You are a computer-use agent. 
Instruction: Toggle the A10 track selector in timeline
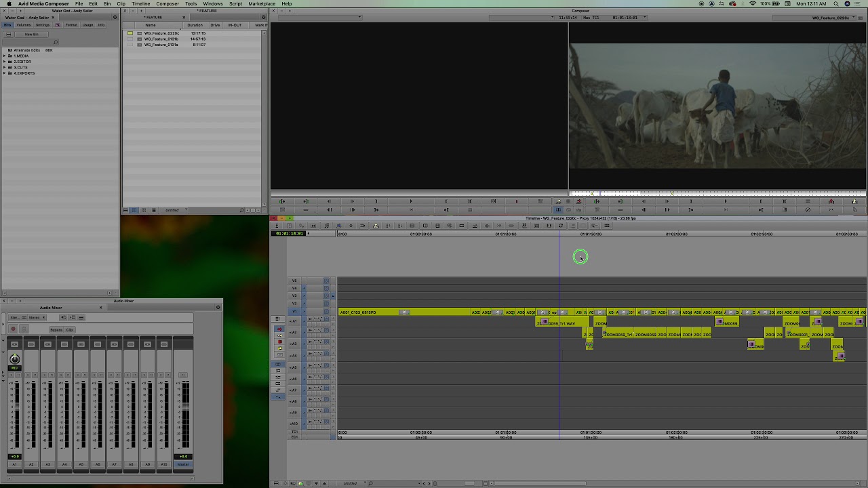click(x=294, y=424)
